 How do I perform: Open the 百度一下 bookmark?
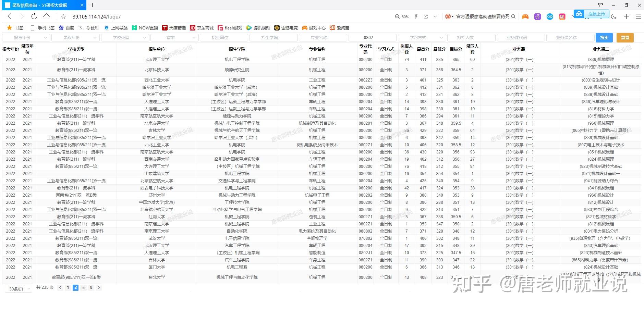pos(78,28)
